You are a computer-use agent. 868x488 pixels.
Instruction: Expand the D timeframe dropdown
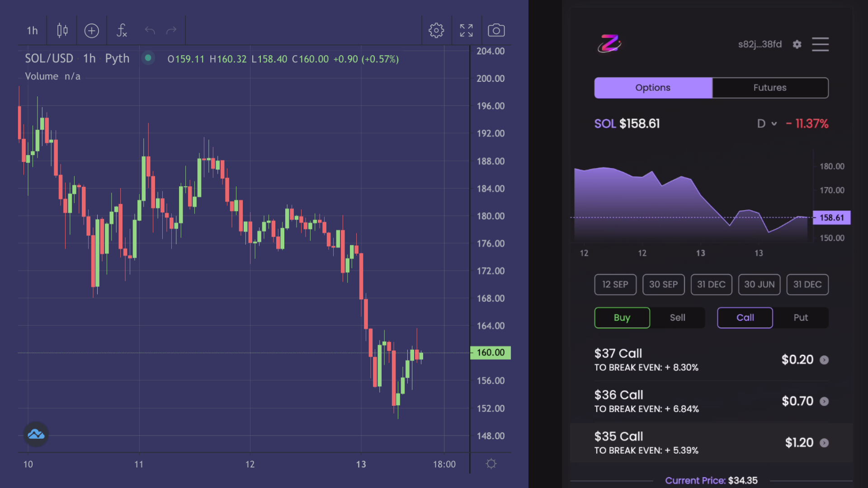coord(767,124)
